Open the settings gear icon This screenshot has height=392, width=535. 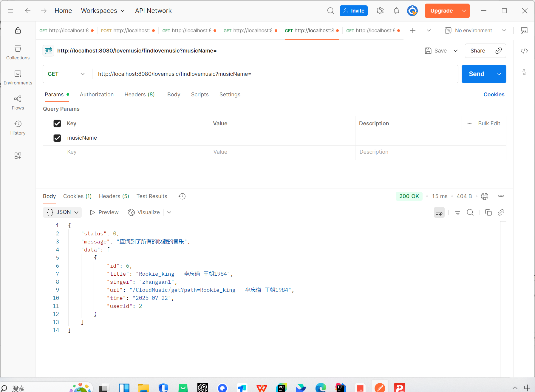tap(380, 11)
